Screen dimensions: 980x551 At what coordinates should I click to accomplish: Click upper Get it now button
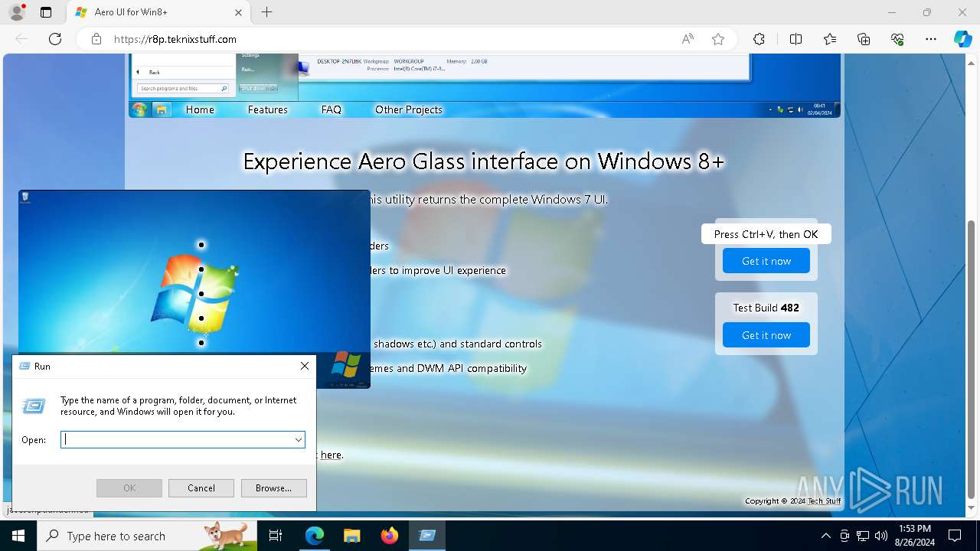point(766,261)
